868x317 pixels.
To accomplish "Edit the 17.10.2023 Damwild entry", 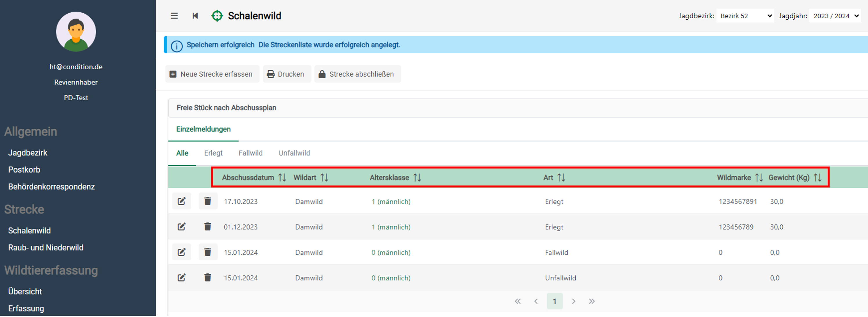I will [182, 202].
